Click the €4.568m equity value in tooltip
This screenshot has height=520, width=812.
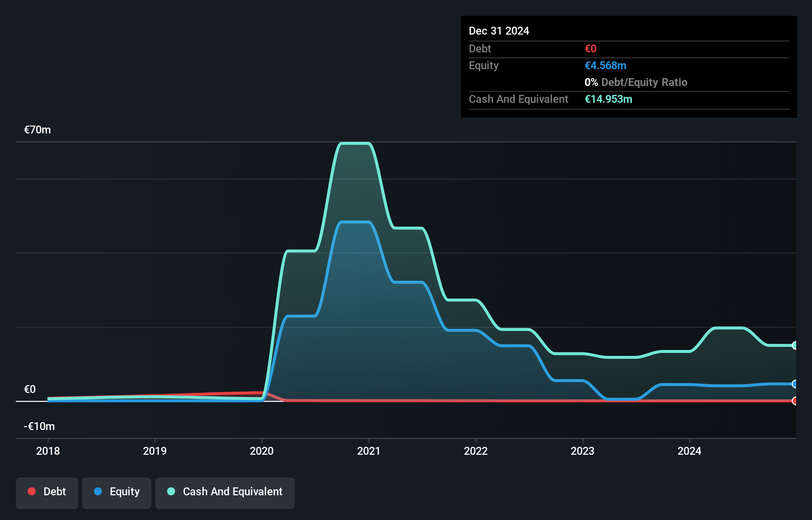tap(605, 66)
